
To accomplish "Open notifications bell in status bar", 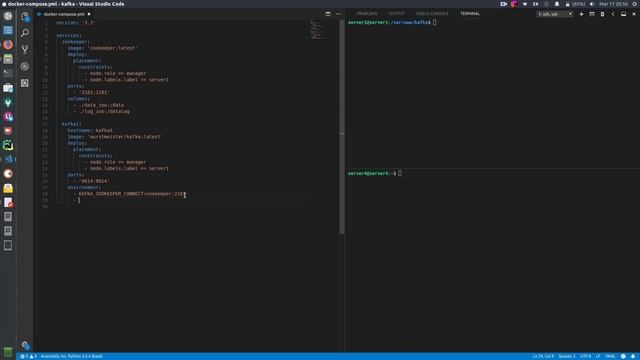I will click(x=633, y=356).
